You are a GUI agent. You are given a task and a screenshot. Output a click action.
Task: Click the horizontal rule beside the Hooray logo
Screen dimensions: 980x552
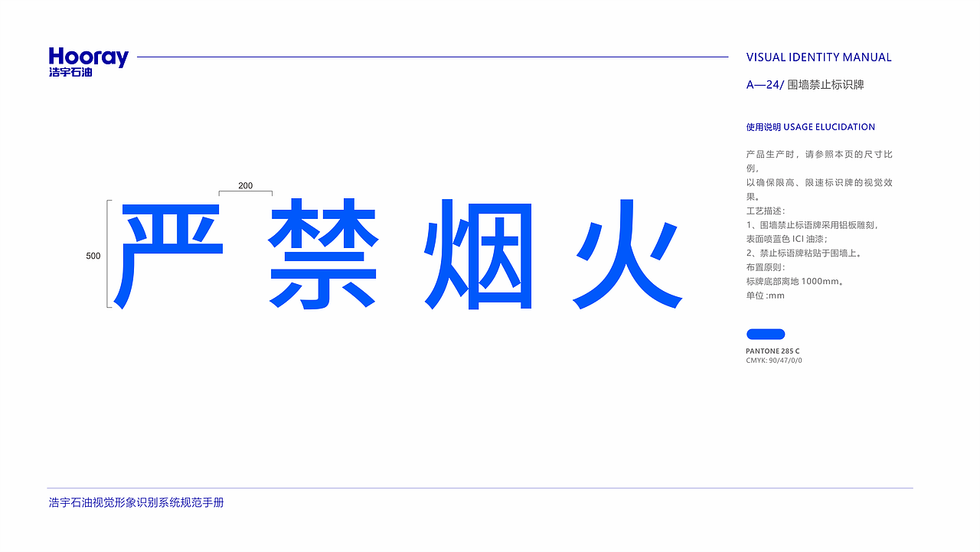click(436, 55)
